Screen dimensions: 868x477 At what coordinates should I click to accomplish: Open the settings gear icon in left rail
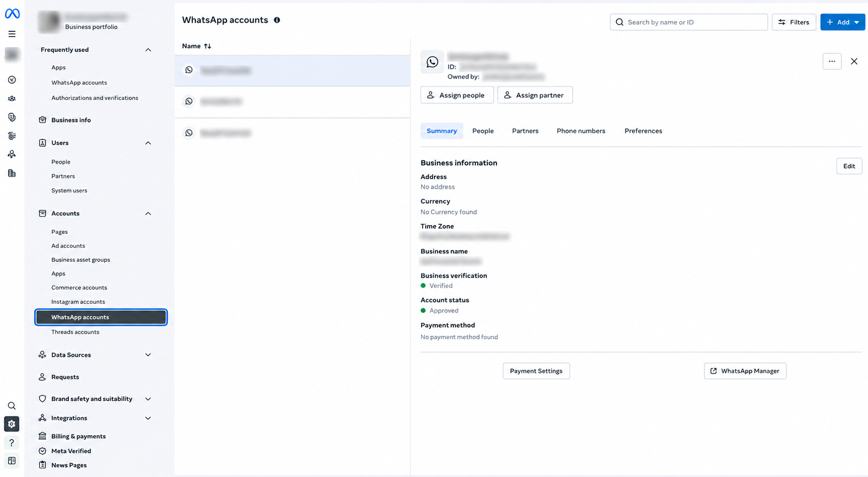click(x=12, y=424)
